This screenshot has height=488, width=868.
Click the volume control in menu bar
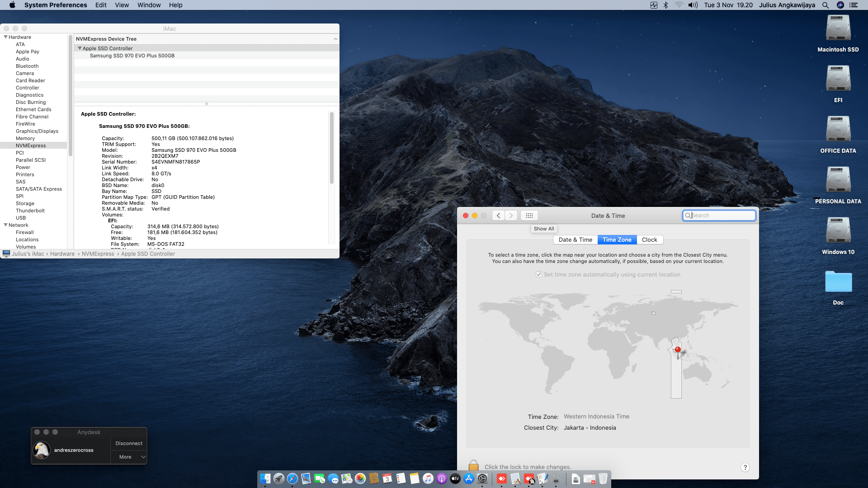693,5
